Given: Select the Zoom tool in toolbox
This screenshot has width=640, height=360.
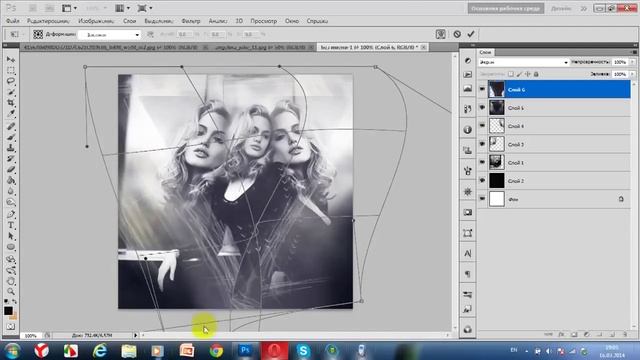Looking at the screenshot, I should click(11, 291).
